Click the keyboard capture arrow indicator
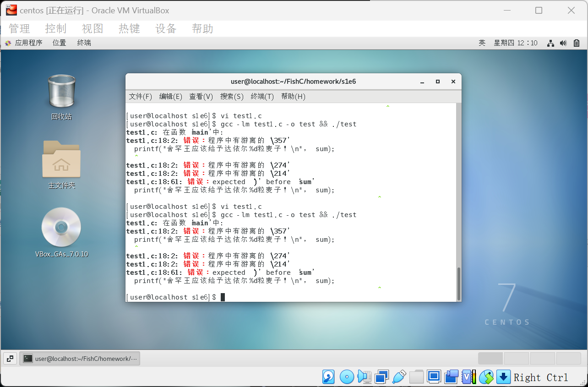 pos(503,377)
